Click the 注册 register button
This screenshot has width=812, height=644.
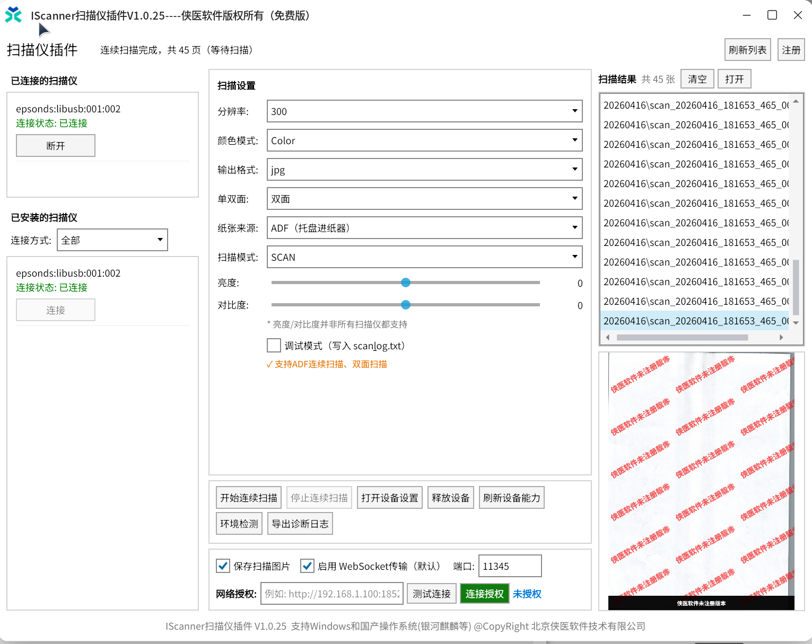coord(791,49)
